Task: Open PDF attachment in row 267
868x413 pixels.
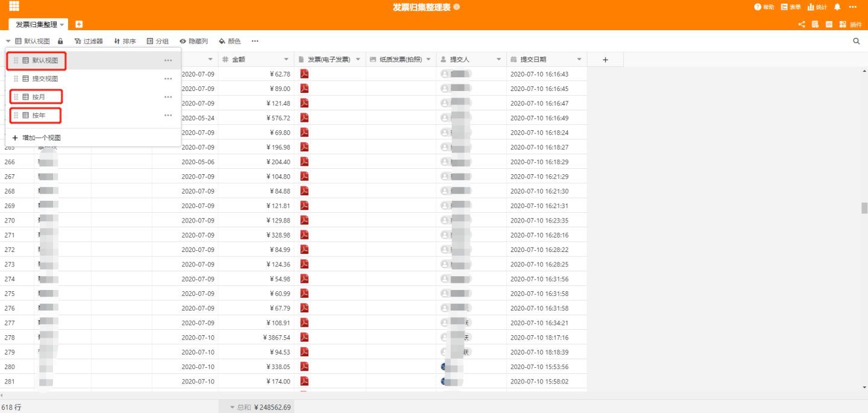Action: coord(304,176)
